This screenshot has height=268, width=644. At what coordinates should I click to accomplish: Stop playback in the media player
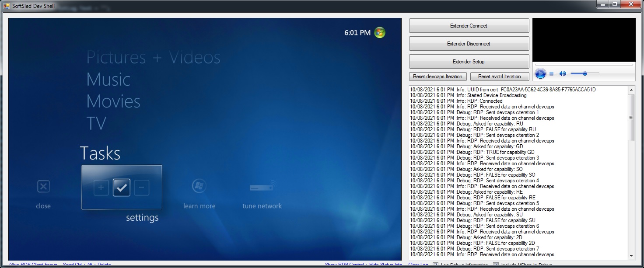click(552, 74)
